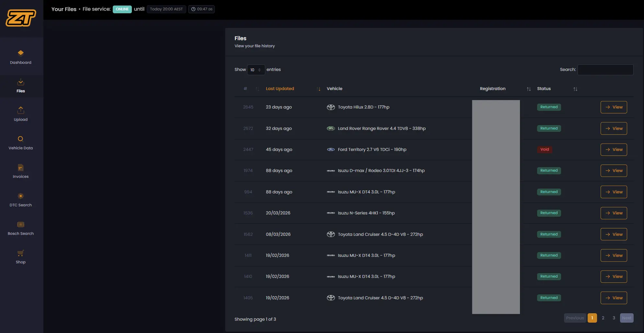Viewport: 644px width, 333px height.
Task: Sort by Last Updated column
Action: (293, 89)
